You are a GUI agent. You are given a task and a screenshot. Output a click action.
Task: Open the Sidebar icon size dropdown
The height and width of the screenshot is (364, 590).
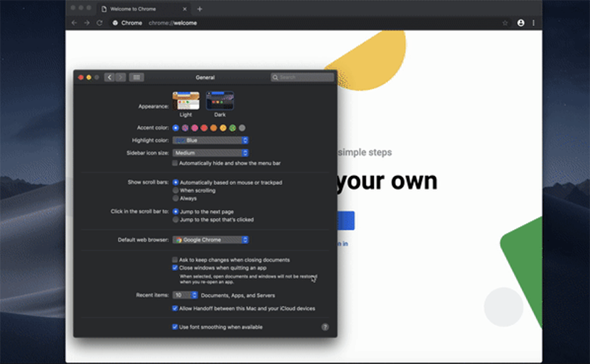[x=210, y=153]
